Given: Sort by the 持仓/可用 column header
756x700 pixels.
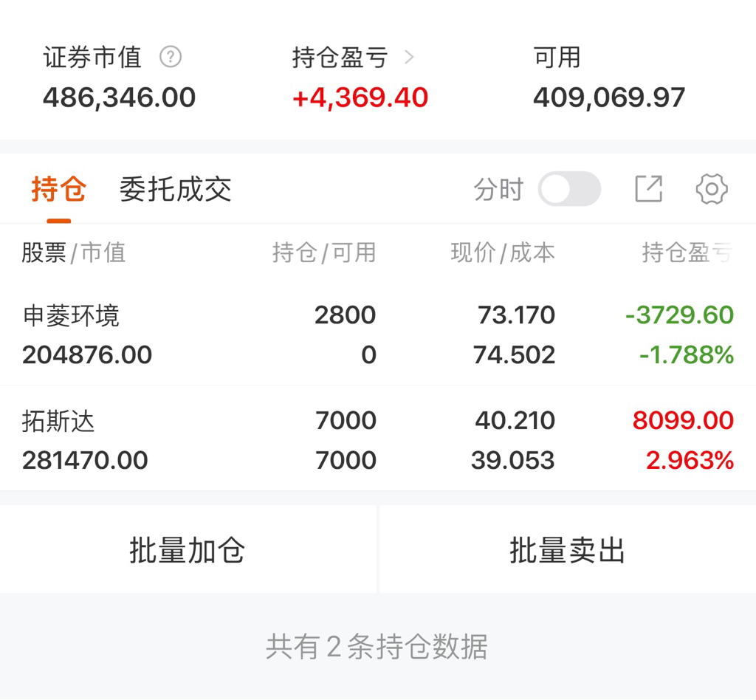Looking at the screenshot, I should (324, 253).
